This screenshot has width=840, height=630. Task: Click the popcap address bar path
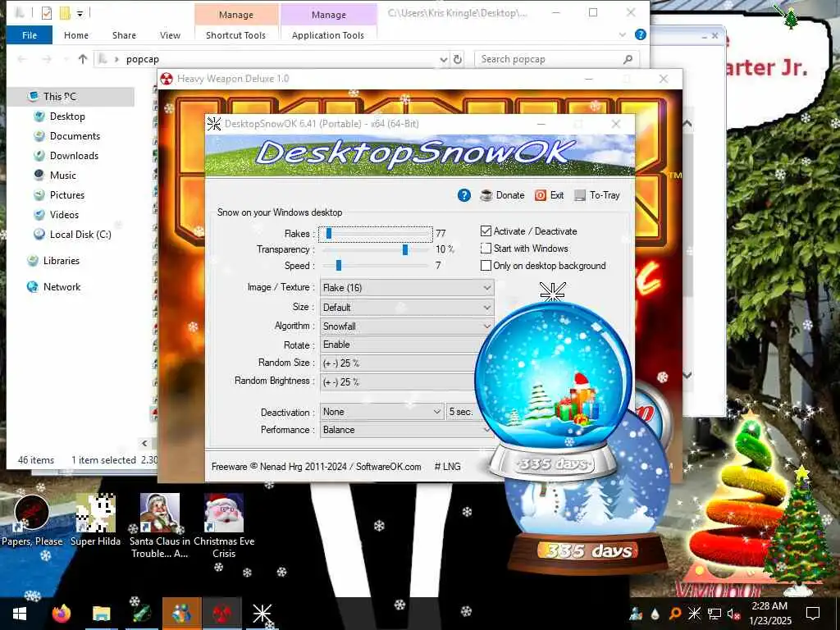(143, 59)
